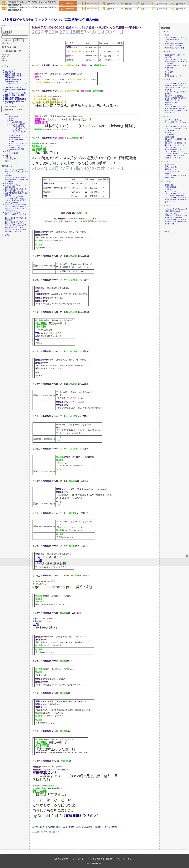Go to トップページ in the menu

click(x=10, y=70)
